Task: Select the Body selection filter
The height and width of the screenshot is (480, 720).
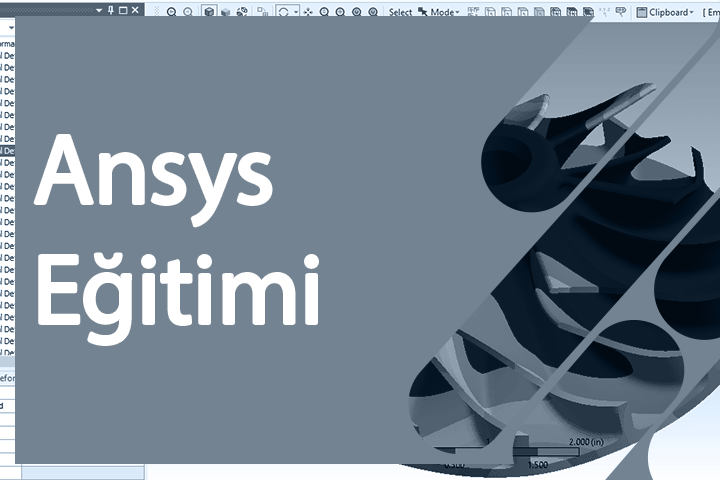Action: click(540, 12)
